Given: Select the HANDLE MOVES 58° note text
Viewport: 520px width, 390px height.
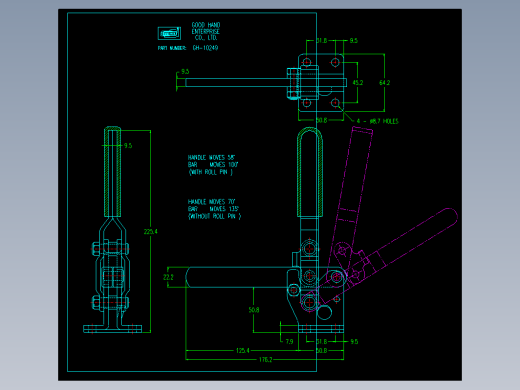Looking at the screenshot, I should [x=211, y=157].
